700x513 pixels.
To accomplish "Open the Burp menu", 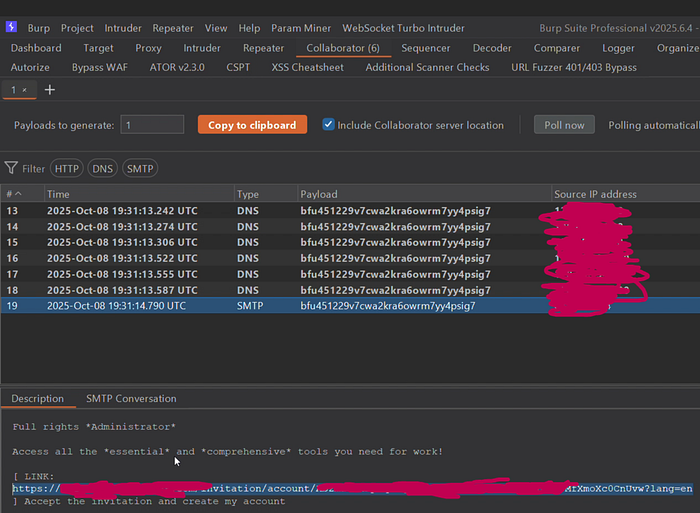I will click(38, 28).
